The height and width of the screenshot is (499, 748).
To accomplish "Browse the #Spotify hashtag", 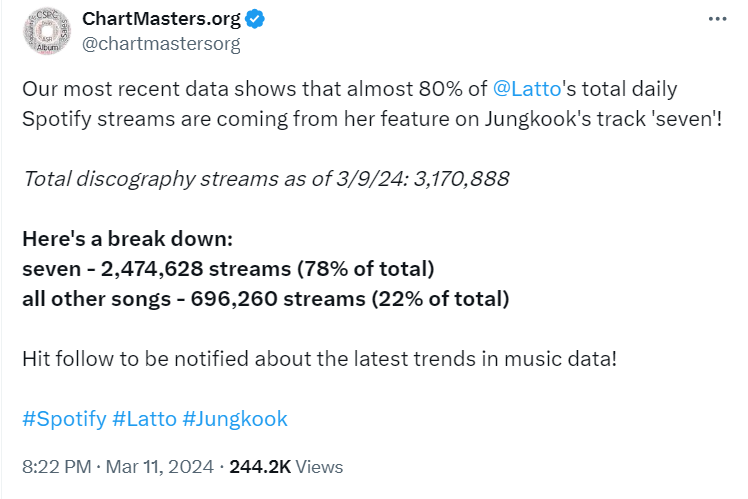I will tap(64, 419).
